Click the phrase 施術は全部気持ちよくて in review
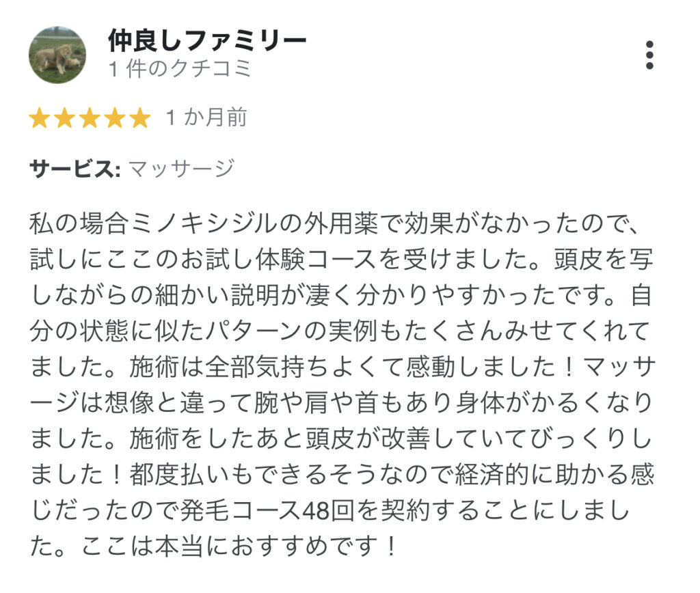 pyautogui.click(x=267, y=367)
